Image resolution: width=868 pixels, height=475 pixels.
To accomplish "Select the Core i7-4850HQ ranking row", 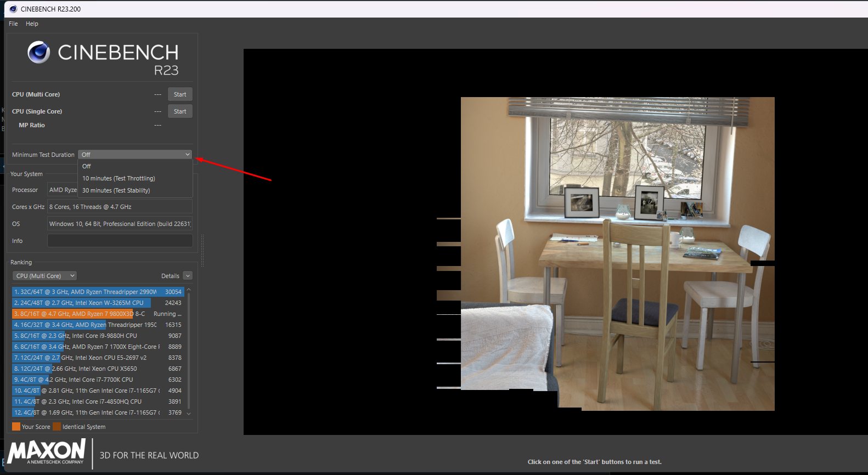I will coord(98,402).
